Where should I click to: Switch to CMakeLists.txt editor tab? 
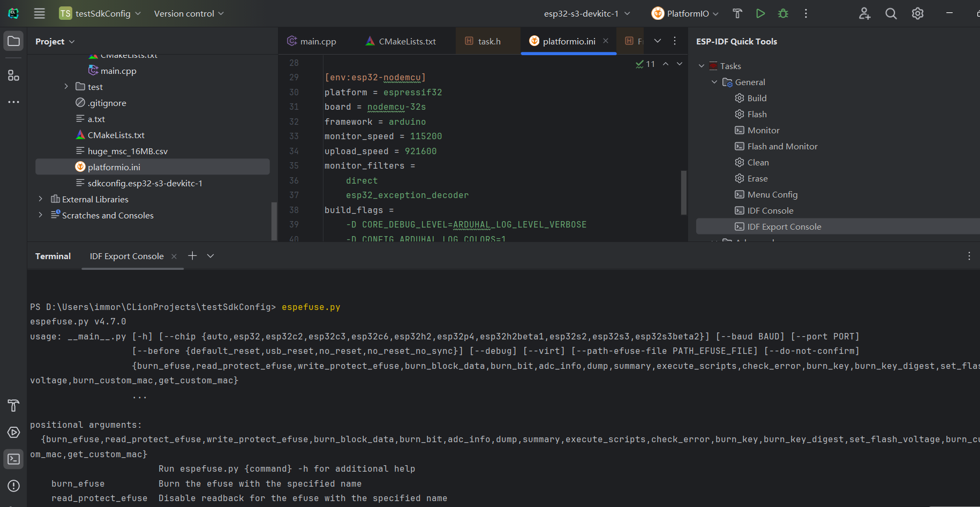coord(401,41)
